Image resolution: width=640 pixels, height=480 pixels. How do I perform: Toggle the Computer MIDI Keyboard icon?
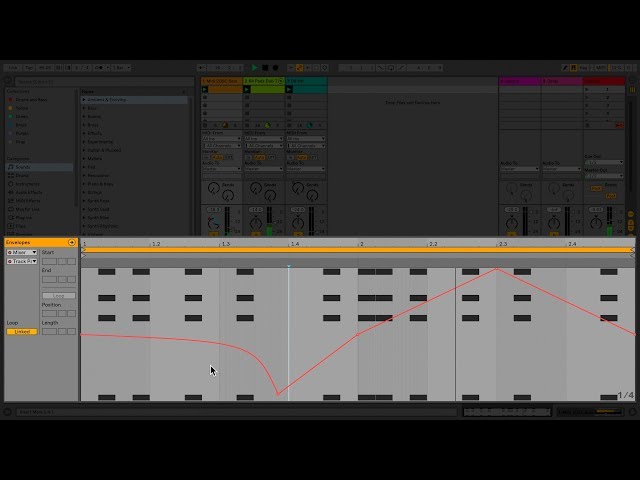tap(573, 68)
